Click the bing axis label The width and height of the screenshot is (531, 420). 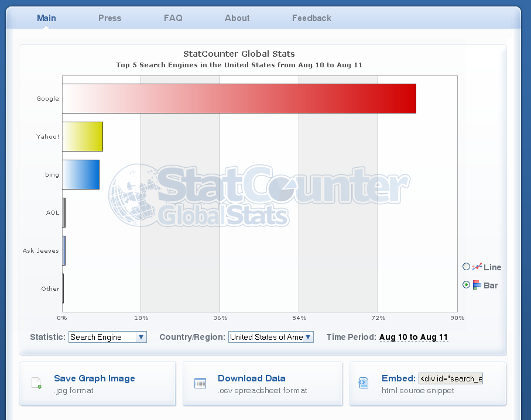52,175
